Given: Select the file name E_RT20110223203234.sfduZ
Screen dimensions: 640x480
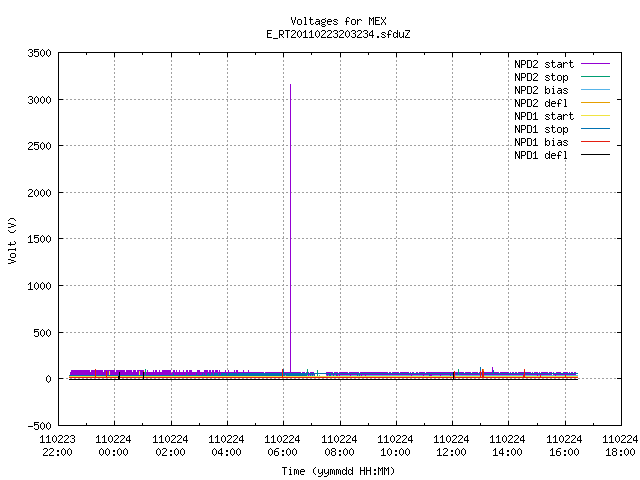Looking at the screenshot, I should click(338, 34).
